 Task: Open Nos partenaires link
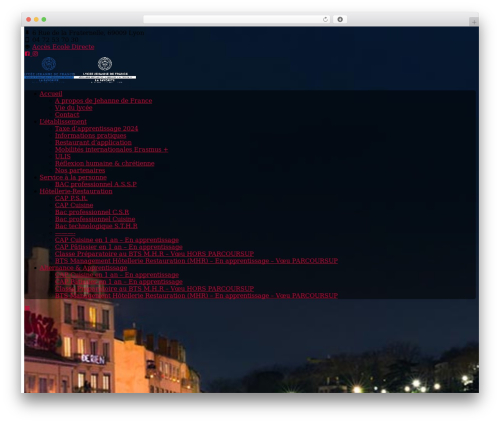point(80,171)
